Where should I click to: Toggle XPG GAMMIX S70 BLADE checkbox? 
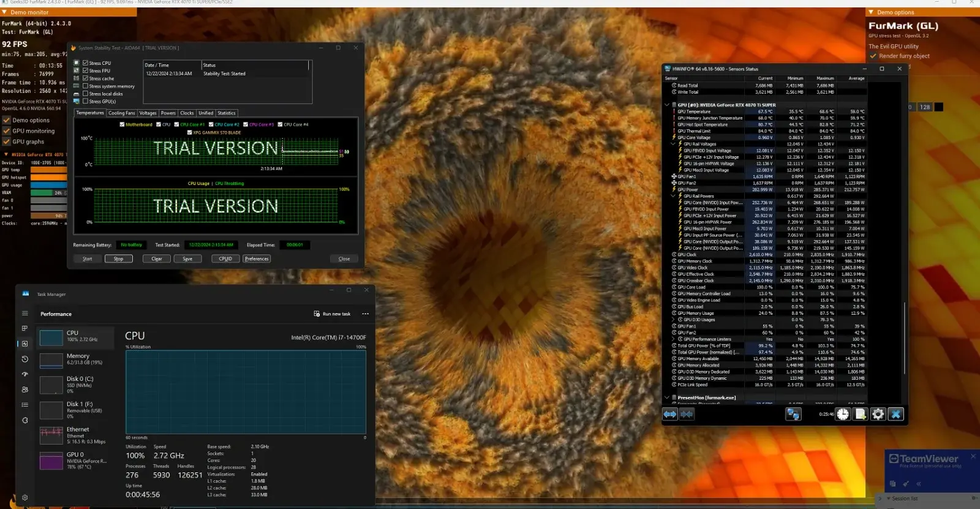pos(190,132)
